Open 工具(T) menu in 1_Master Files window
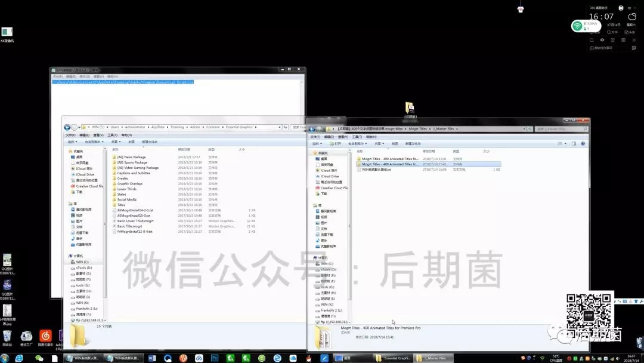 point(357,137)
